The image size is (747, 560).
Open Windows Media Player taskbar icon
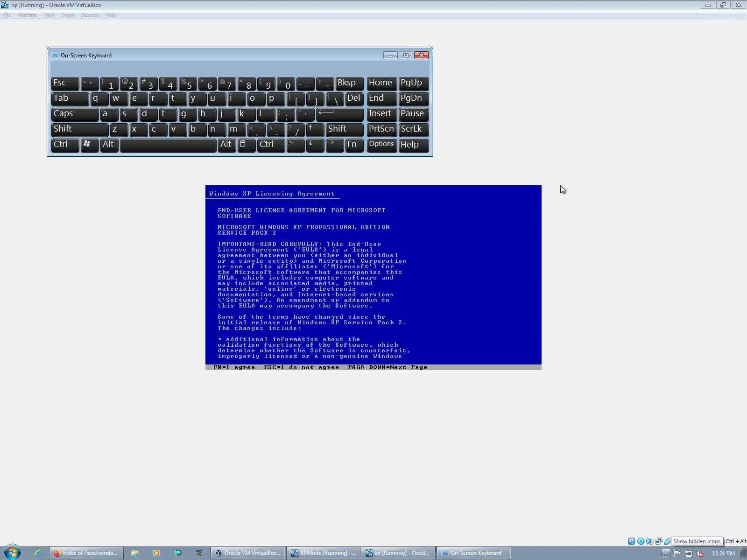tap(156, 553)
